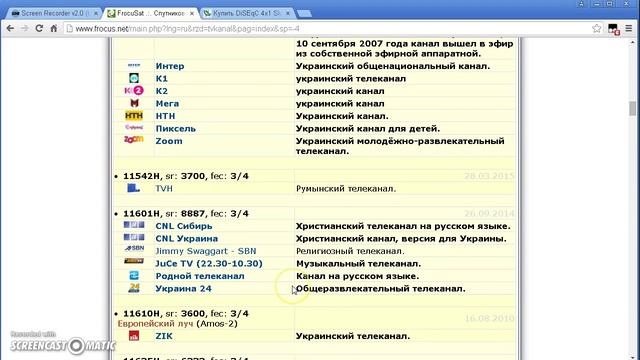Click the TVH channel logo
This screenshot has width=640, height=360.
coord(133,188)
